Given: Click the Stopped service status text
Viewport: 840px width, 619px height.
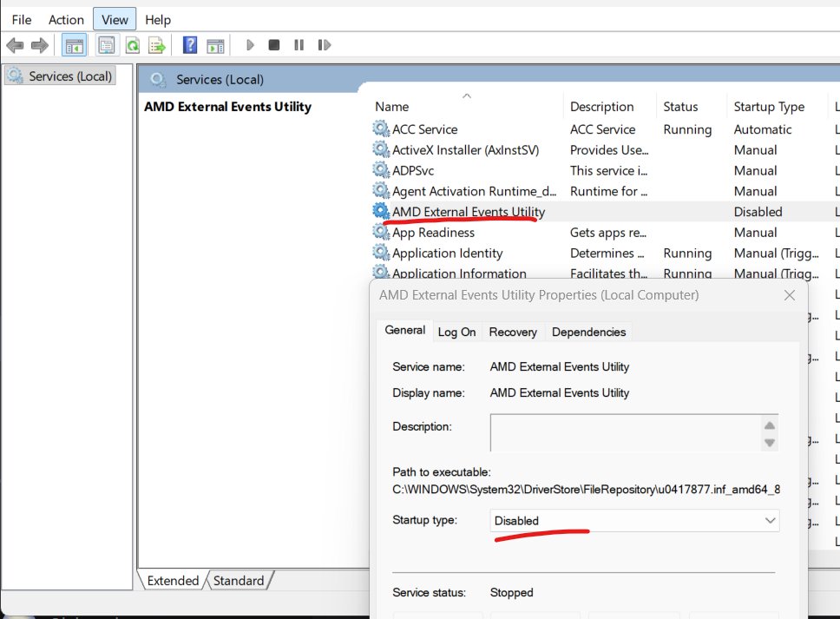Looking at the screenshot, I should (512, 592).
